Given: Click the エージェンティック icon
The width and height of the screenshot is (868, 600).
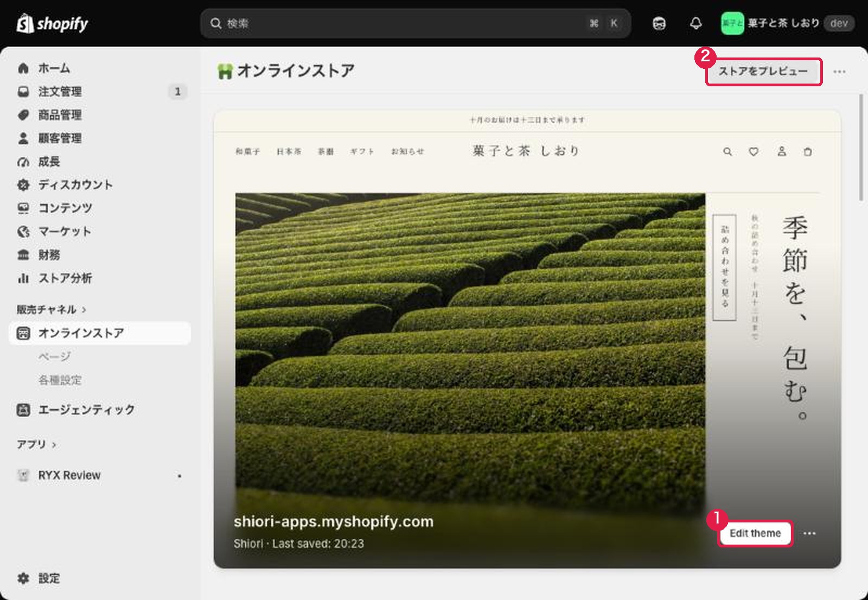Looking at the screenshot, I should tap(23, 410).
